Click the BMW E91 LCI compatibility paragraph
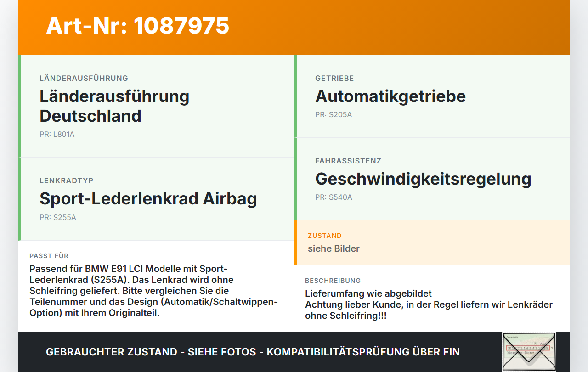The image size is (588, 372). [154, 291]
